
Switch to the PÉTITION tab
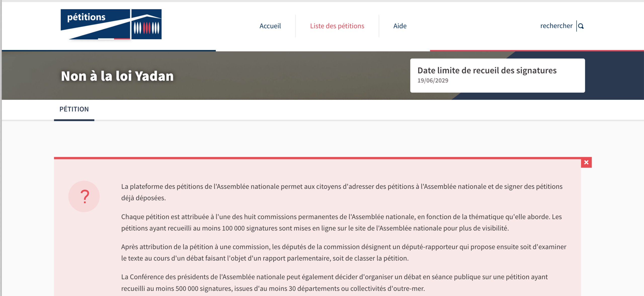coord(74,109)
